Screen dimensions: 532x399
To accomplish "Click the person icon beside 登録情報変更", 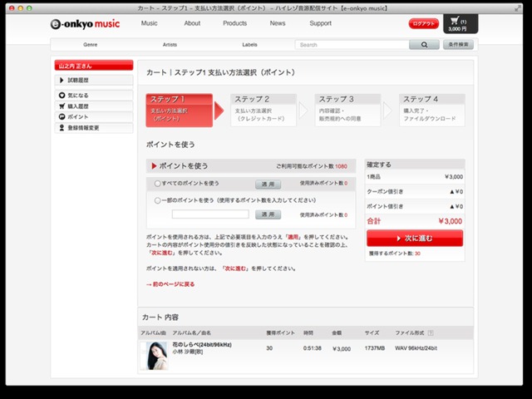I will coord(62,128).
